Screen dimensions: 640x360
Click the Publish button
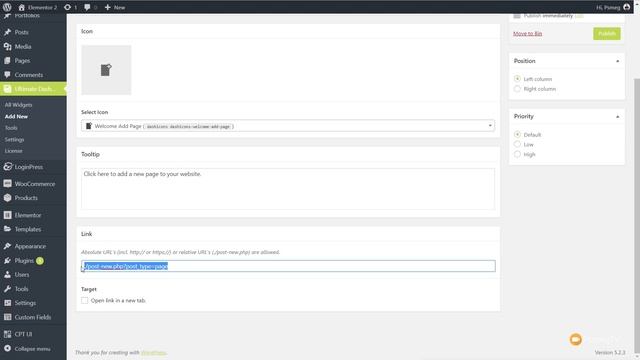click(x=607, y=33)
